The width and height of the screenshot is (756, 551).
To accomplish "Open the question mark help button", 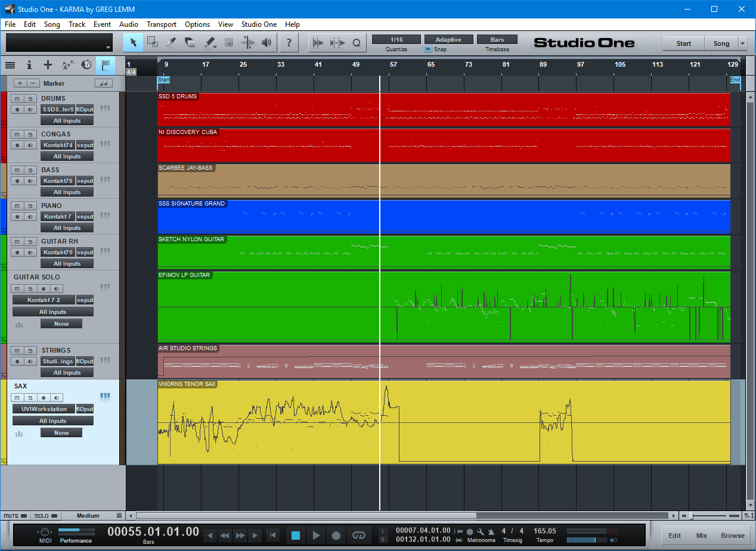I will (289, 42).
